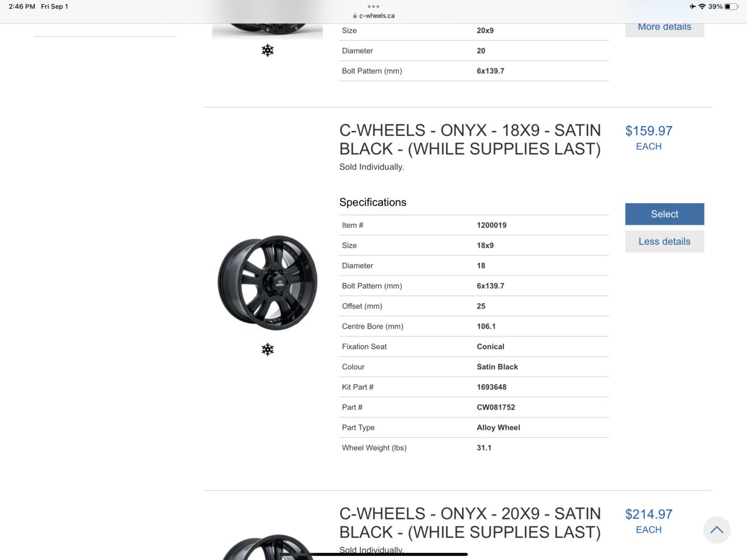
Task: Click the winter snowflake icon under 18X9 wheel image
Action: point(267,349)
